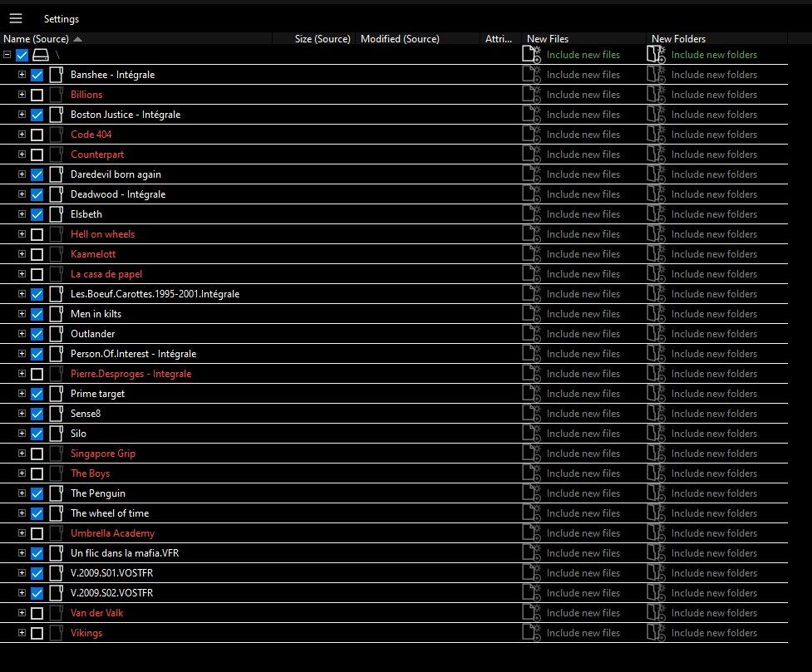Expand the Elsbeth folder
This screenshot has height=672, width=812.
22,213
